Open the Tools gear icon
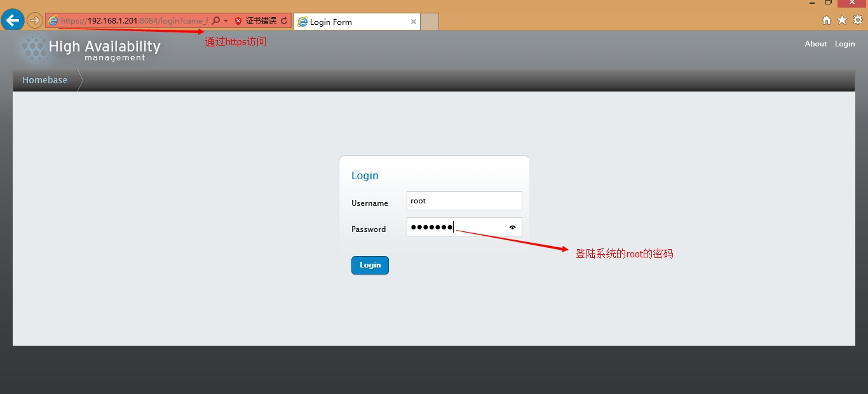 click(858, 20)
